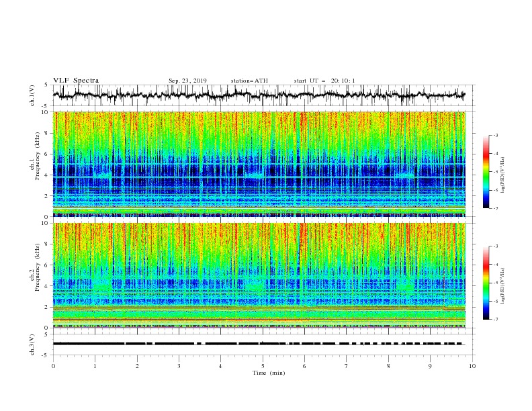Click time axis tick label '10'
This screenshot has width=532, height=411.
(472, 366)
